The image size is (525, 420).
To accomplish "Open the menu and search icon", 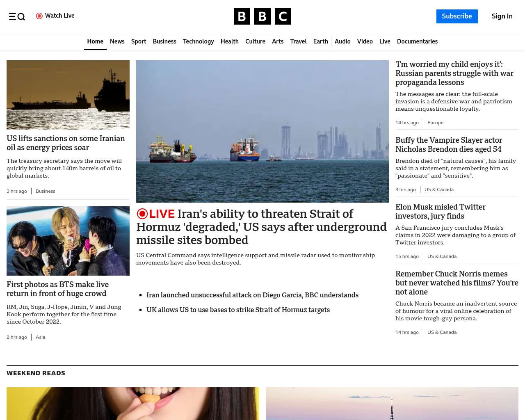I will click(x=17, y=16).
